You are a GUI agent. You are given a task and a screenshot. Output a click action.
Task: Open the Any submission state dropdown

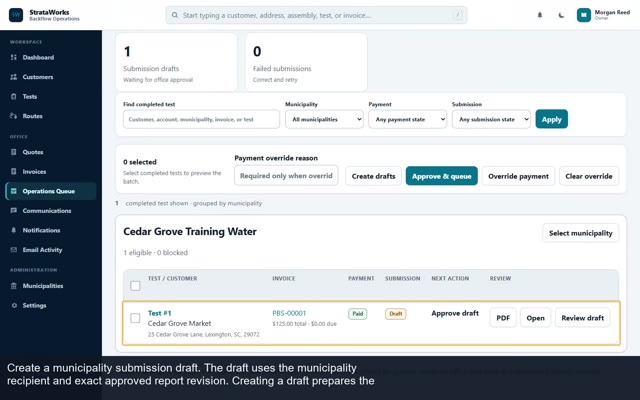pos(491,119)
